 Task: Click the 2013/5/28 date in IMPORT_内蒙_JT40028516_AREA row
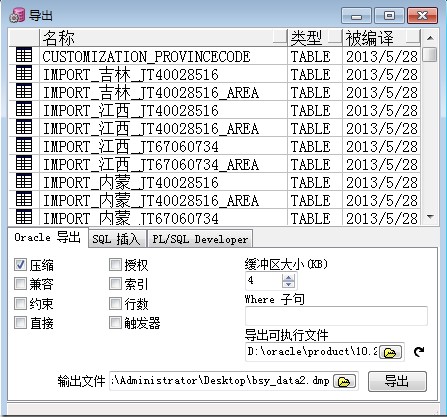[x=382, y=200]
